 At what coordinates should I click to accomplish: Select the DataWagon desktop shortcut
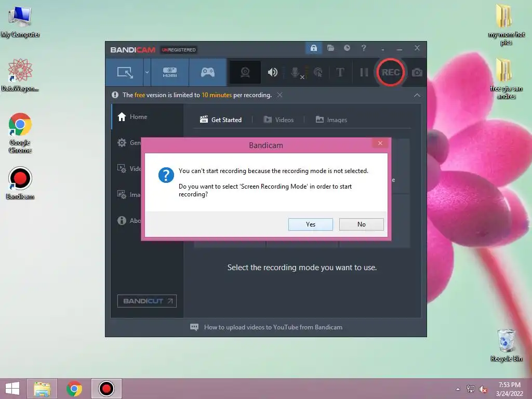pyautogui.click(x=20, y=75)
